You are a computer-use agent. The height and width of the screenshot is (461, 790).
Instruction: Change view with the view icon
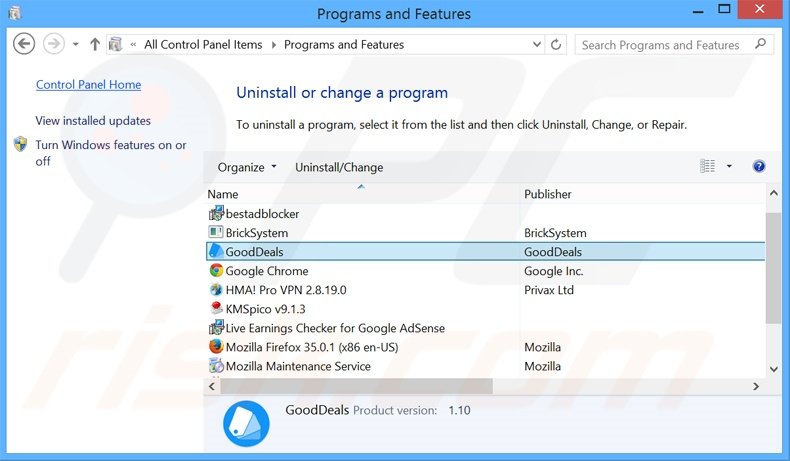point(707,166)
